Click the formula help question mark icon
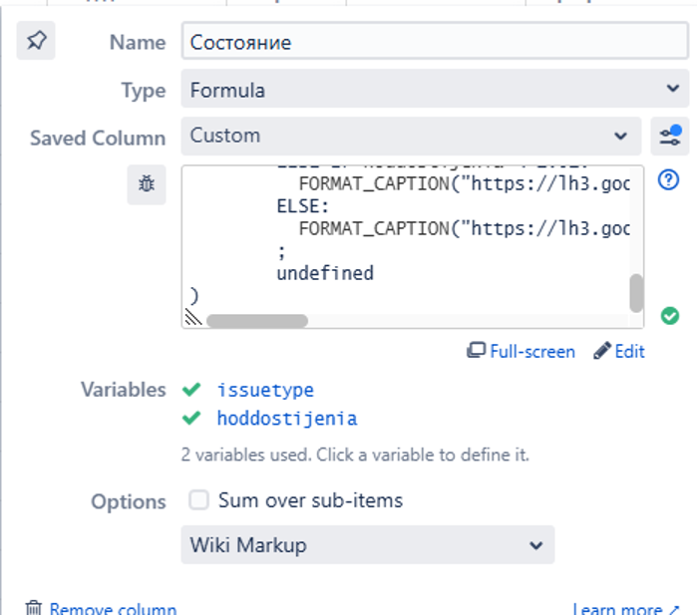Screen dimensions: 698x616 668,180
